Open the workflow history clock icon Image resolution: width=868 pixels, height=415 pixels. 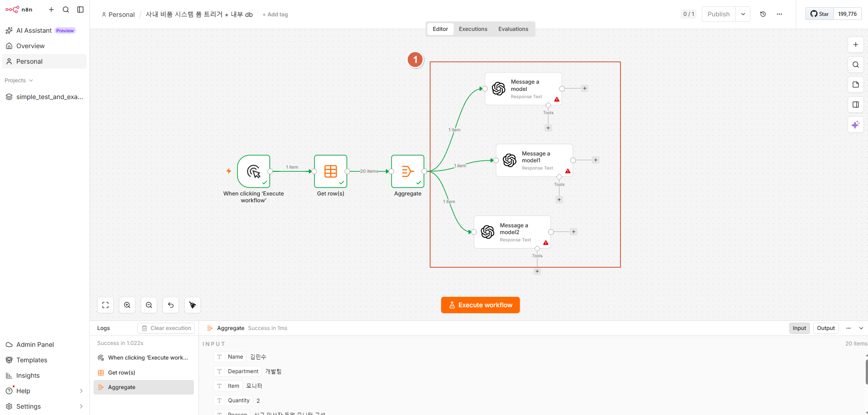[x=763, y=14]
